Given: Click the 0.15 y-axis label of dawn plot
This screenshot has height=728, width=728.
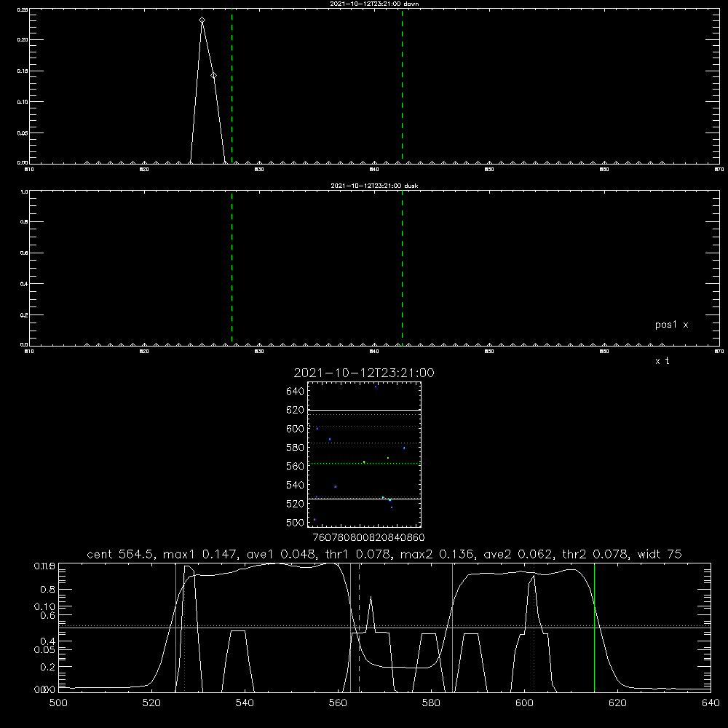Looking at the screenshot, I should pyautogui.click(x=23, y=71).
